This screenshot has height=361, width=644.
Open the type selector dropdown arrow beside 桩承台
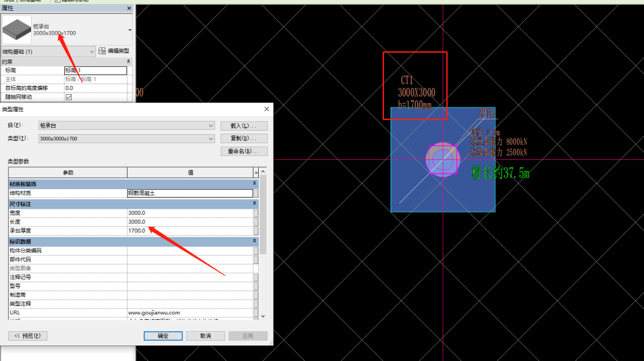pos(130,30)
